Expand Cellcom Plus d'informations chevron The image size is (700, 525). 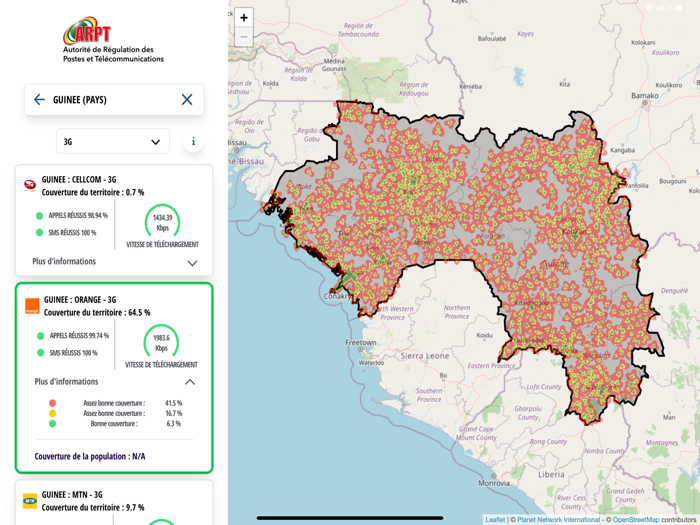(192, 263)
